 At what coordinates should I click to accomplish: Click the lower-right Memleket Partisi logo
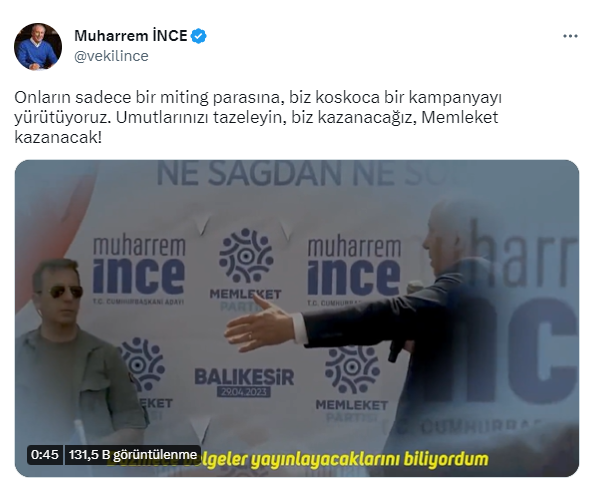click(x=352, y=383)
